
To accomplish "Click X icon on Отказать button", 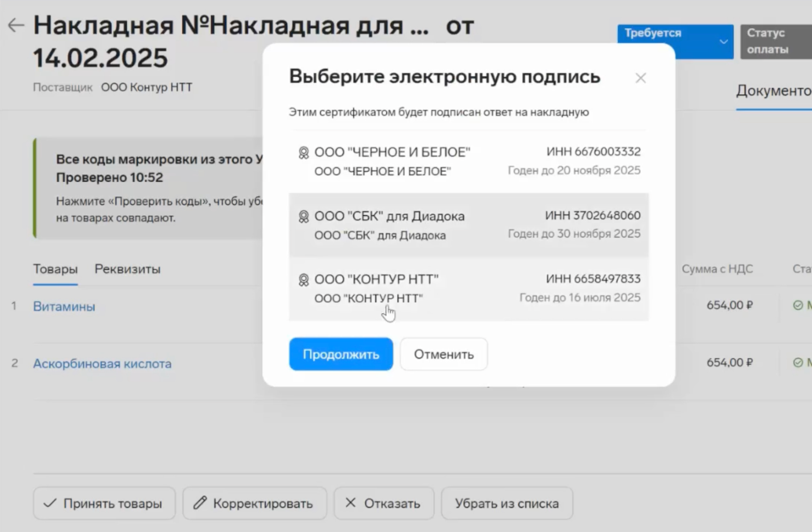I will [x=350, y=503].
